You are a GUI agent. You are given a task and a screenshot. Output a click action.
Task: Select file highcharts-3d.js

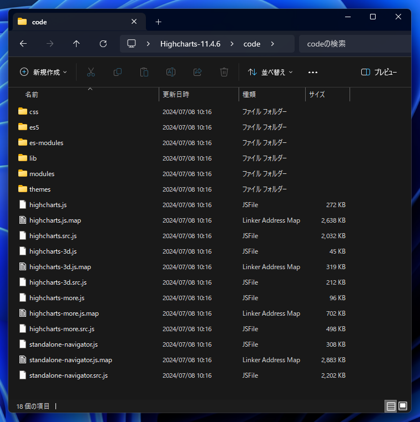click(53, 251)
